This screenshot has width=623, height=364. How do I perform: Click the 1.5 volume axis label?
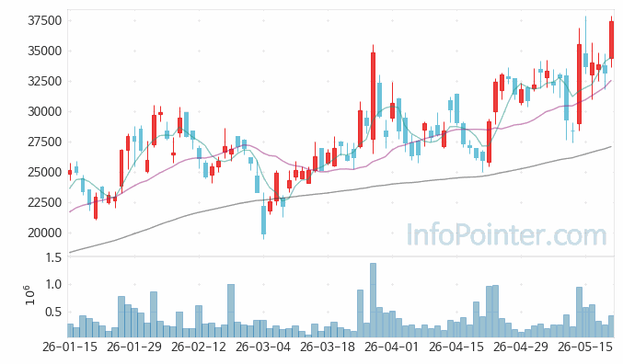53,258
